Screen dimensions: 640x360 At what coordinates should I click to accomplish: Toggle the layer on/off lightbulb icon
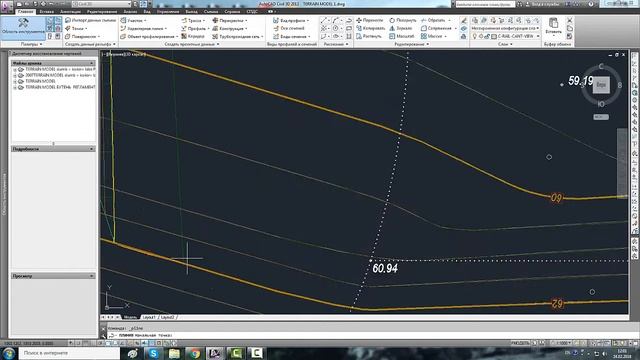pos(474,36)
